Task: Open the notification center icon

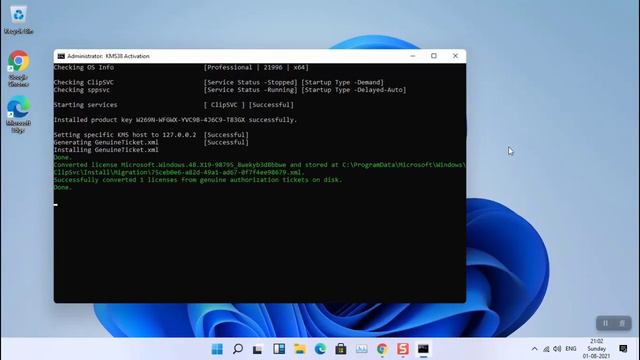Action: [x=623, y=349]
